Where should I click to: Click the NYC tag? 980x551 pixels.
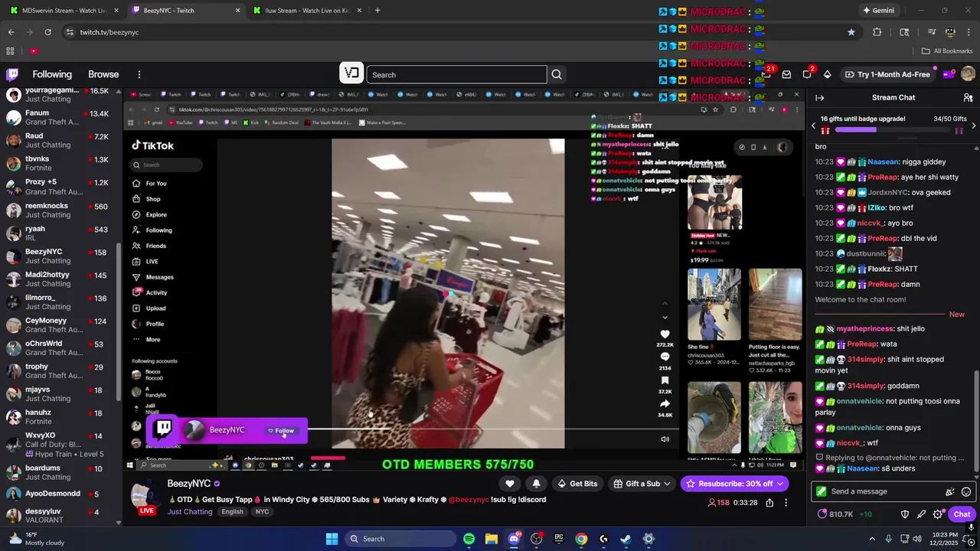click(262, 511)
